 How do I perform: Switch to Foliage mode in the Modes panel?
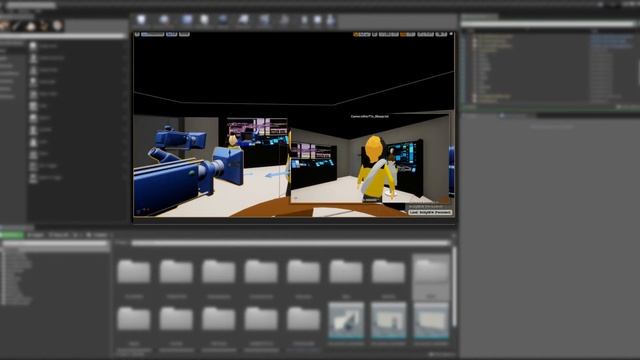click(x=44, y=26)
